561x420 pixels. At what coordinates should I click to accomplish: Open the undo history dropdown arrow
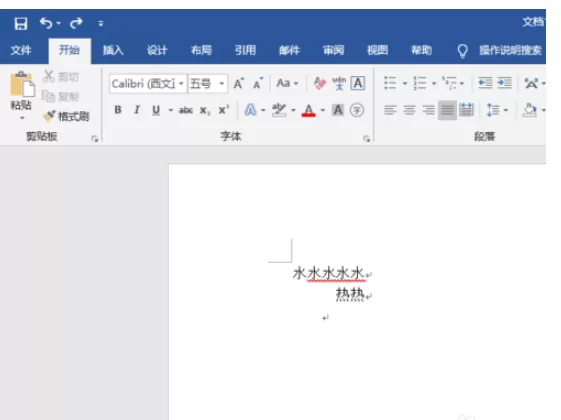[x=59, y=24]
